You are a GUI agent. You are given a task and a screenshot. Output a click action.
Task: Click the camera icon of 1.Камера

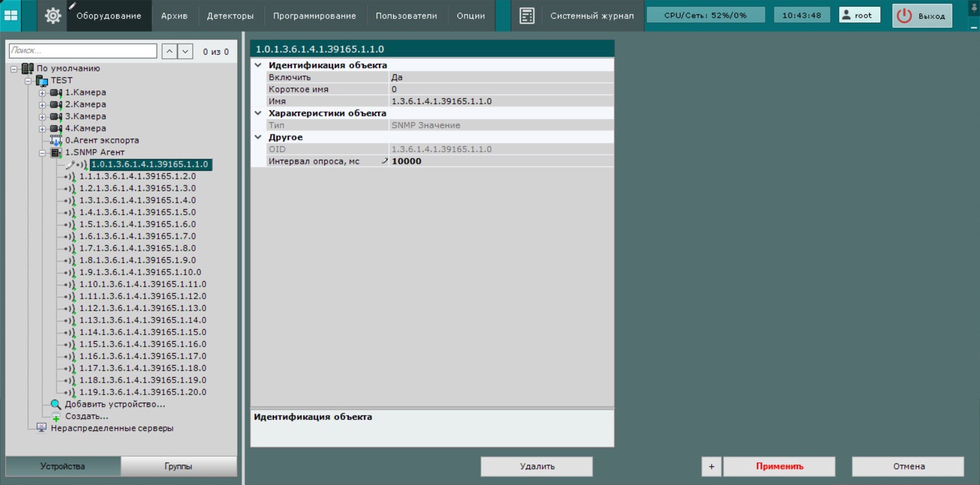(56, 92)
